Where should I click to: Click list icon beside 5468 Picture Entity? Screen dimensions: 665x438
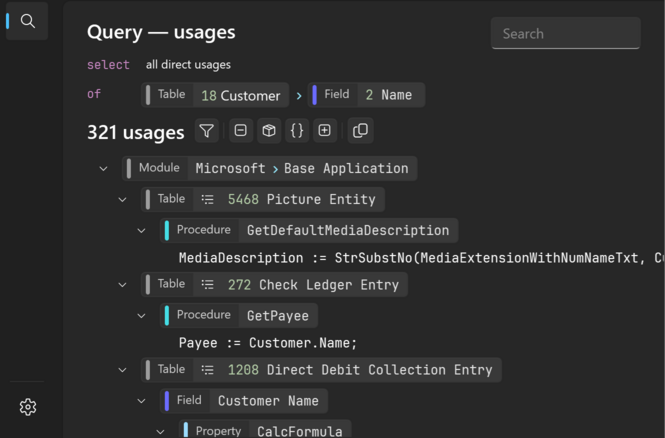pyautogui.click(x=207, y=199)
